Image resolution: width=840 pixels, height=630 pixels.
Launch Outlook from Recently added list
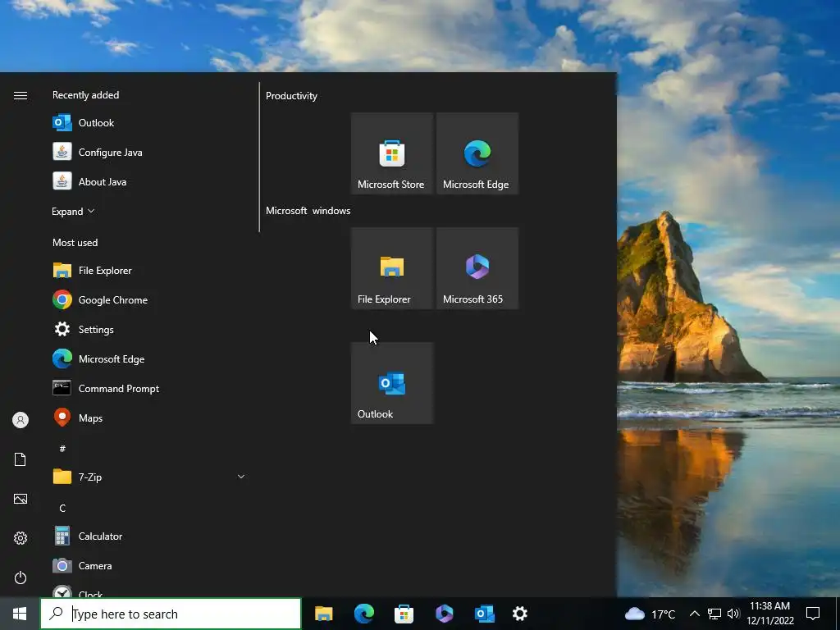tap(148, 123)
